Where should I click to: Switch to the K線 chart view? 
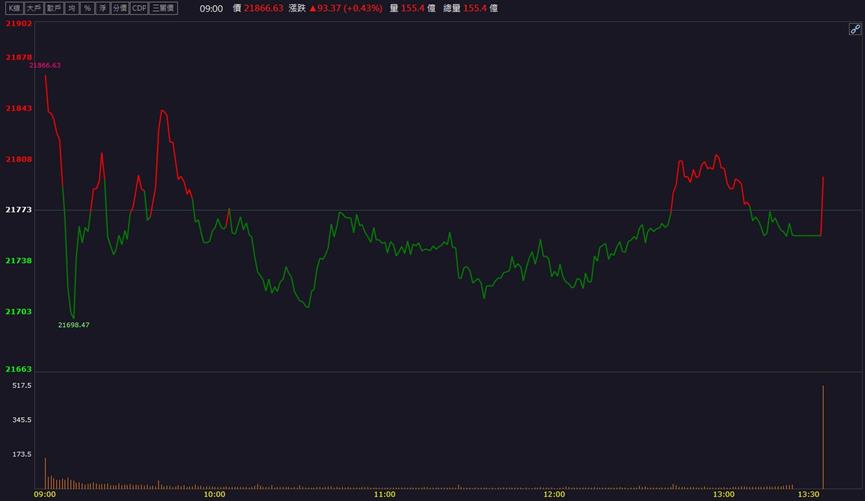[x=14, y=8]
